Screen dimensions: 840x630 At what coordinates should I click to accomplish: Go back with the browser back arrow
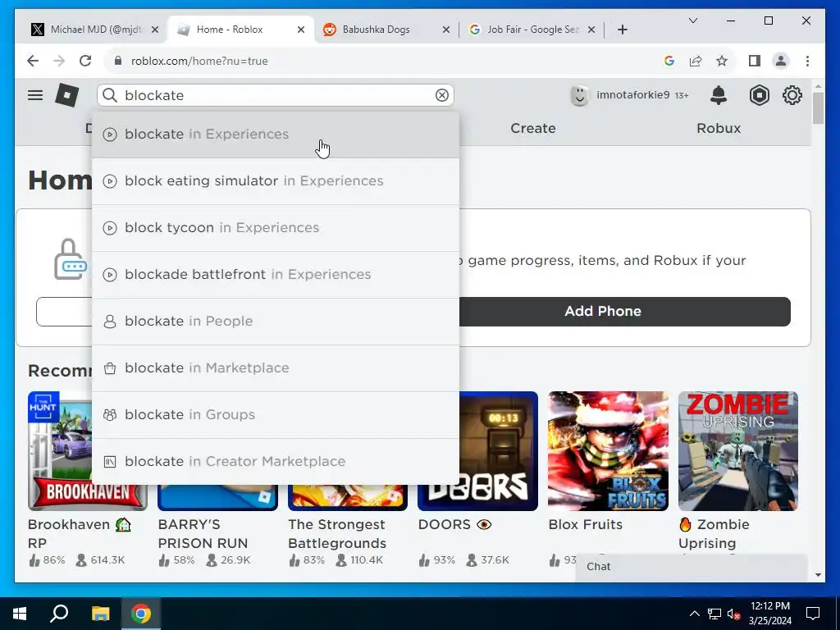[x=33, y=61]
